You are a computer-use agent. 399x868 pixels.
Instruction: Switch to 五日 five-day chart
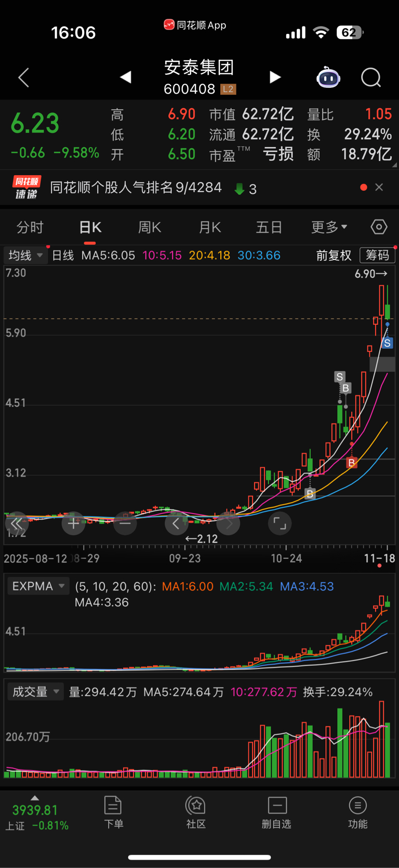pyautogui.click(x=269, y=228)
